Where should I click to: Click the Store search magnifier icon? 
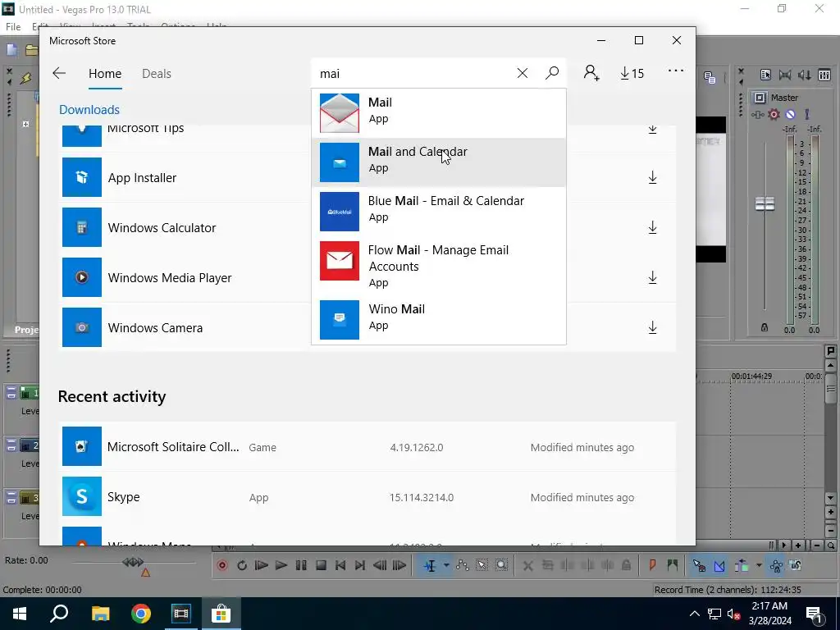point(552,73)
